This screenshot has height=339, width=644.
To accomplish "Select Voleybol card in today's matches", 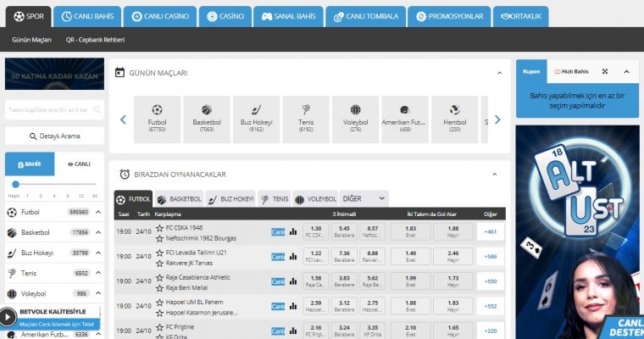I will point(355,119).
